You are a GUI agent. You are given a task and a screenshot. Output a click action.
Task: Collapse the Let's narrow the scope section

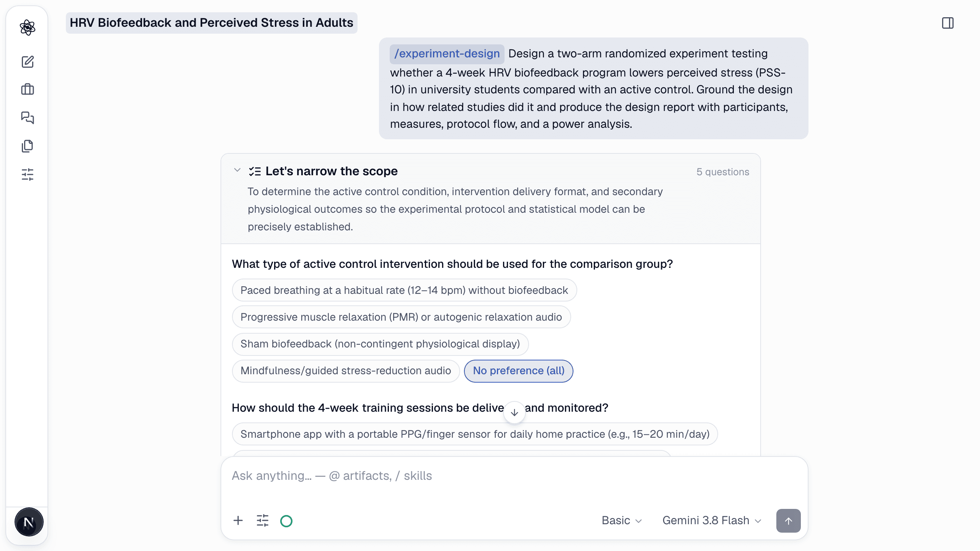pos(237,170)
